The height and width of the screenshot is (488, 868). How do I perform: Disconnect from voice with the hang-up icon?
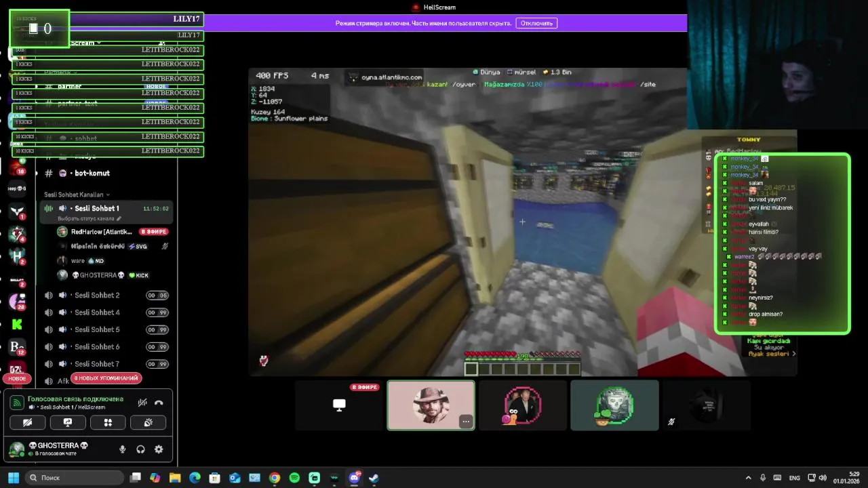click(159, 402)
